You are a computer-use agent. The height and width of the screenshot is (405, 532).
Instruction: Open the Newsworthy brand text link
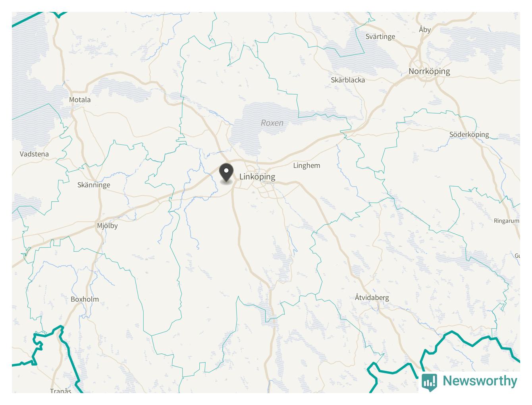point(480,380)
